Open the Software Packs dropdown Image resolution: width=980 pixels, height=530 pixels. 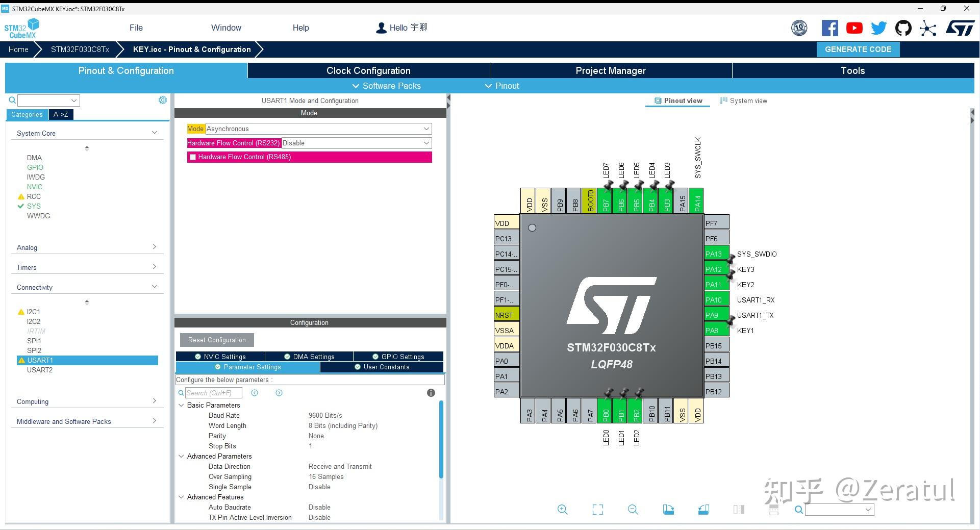point(387,86)
